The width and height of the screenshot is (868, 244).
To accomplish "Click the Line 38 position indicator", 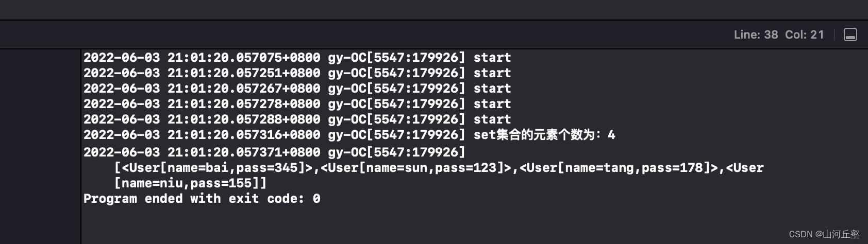I will [756, 34].
